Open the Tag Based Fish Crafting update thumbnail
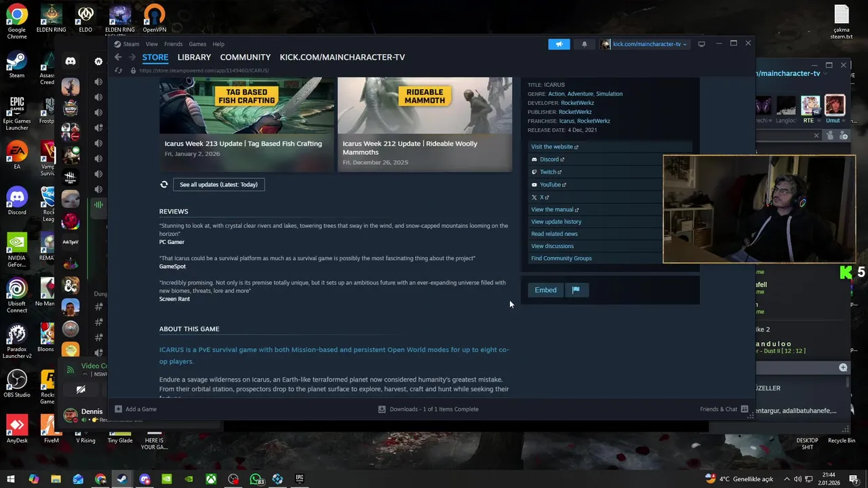 coord(247,106)
